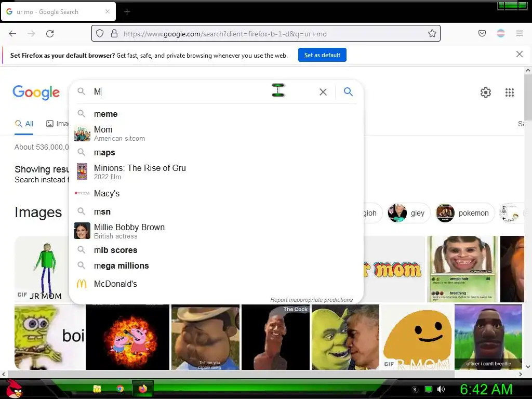Open the tracking protection shield icon
The image size is (532, 399).
[99, 34]
